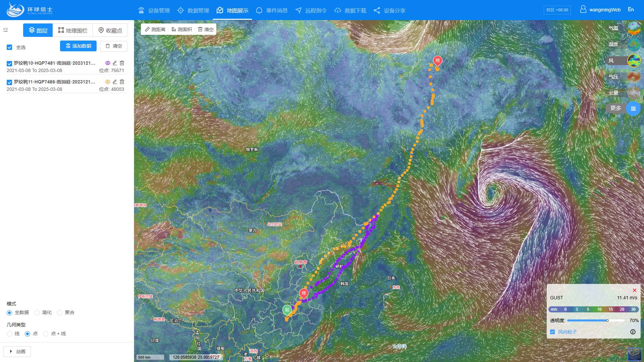Screen dimensions: 644x362
Task: Disable the 风向粒子 wind particles checkbox
Action: (552, 332)
